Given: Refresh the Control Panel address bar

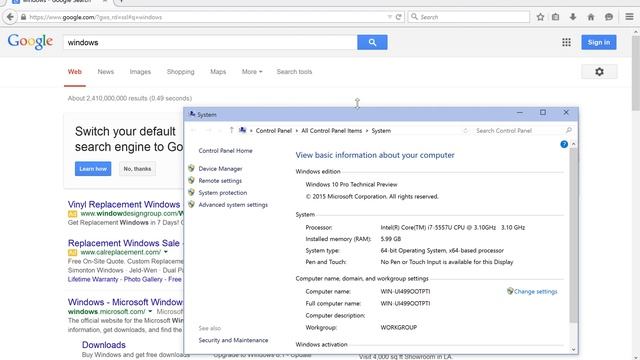Looking at the screenshot, I should click(x=465, y=131).
